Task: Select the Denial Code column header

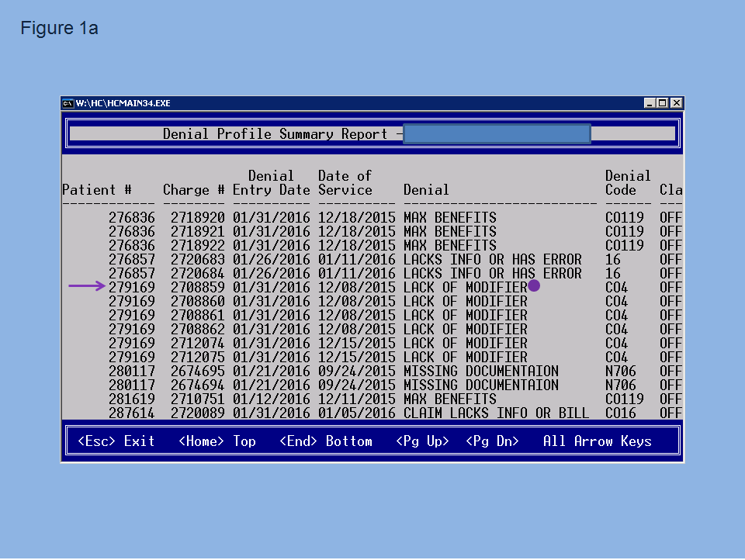Action: [627, 183]
